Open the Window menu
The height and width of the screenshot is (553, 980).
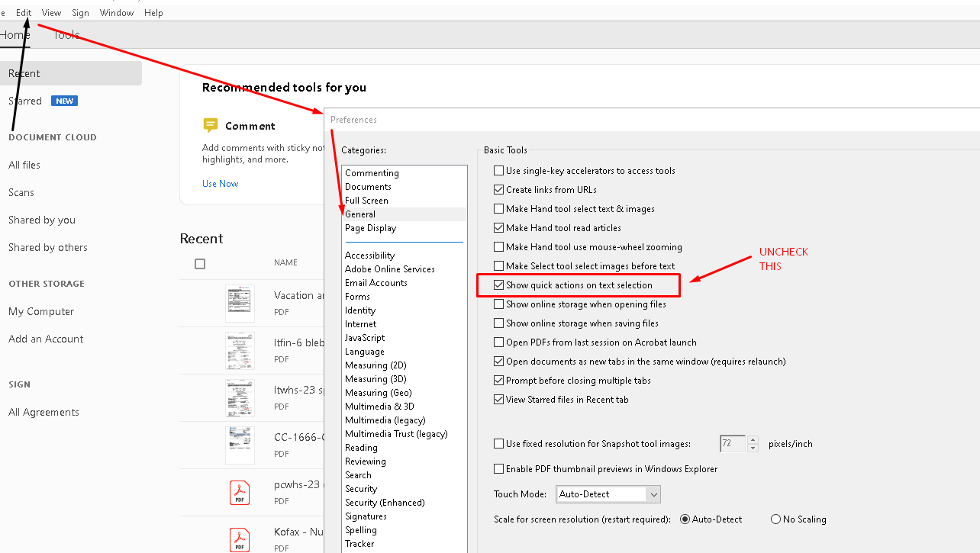point(117,13)
